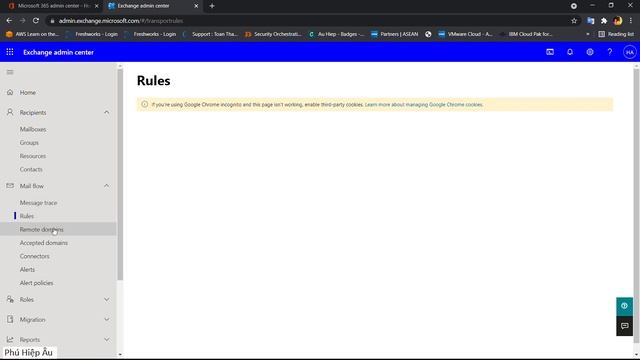Open the Reading list button
Image resolution: width=640 pixels, height=360 pixels.
(x=616, y=34)
